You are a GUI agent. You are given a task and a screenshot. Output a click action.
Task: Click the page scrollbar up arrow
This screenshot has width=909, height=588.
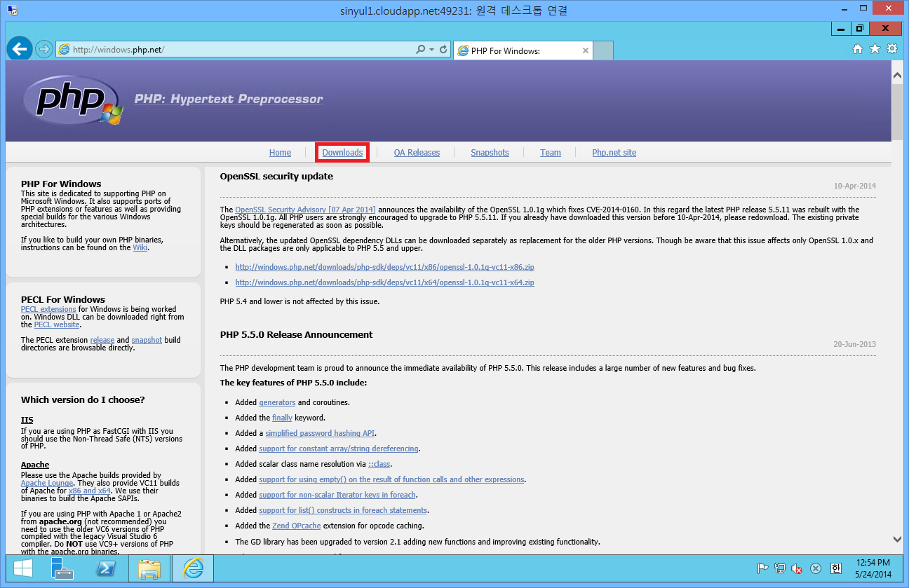point(897,74)
